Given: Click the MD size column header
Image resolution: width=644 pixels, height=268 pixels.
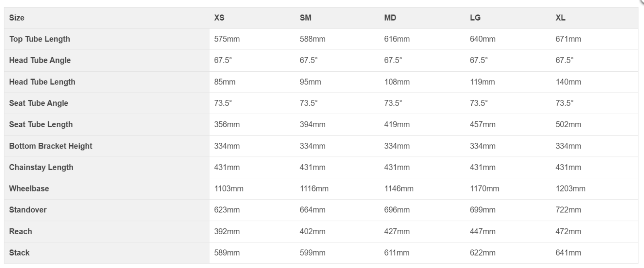Looking at the screenshot, I should (x=390, y=18).
